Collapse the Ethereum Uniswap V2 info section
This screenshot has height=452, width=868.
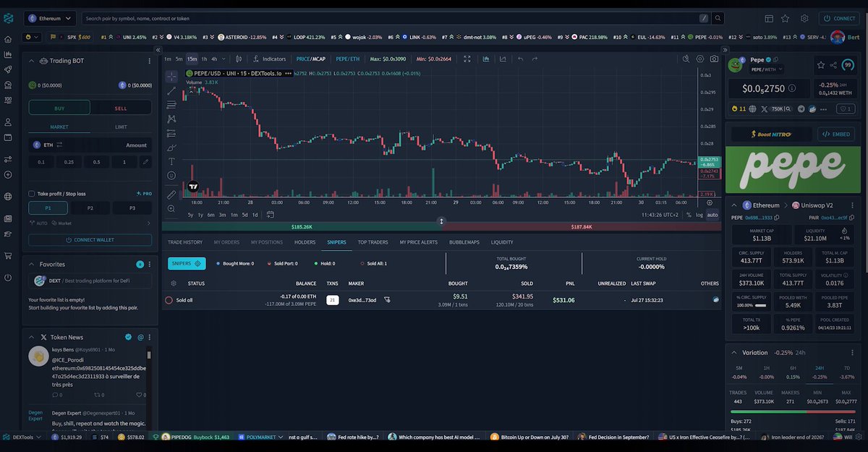tap(734, 205)
